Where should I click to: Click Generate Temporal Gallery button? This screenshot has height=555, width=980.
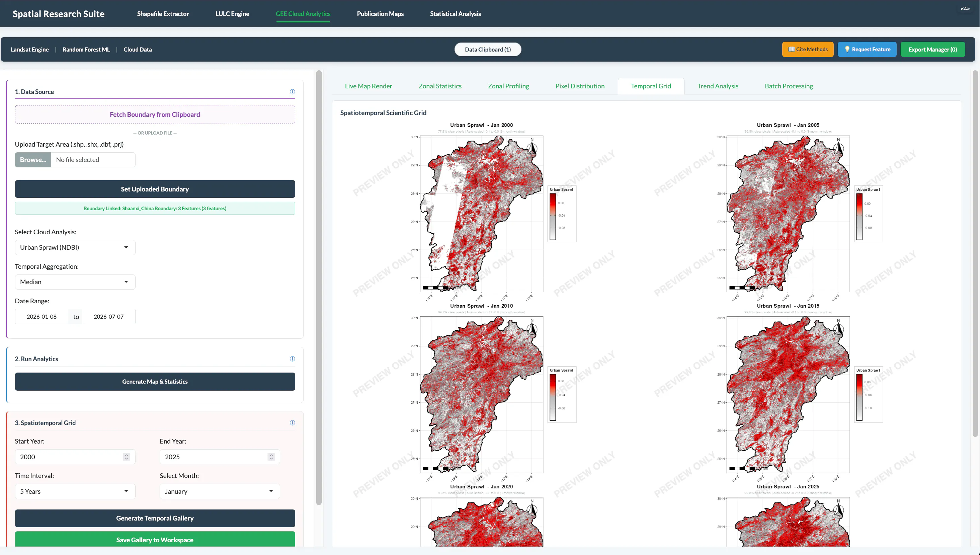155,519
